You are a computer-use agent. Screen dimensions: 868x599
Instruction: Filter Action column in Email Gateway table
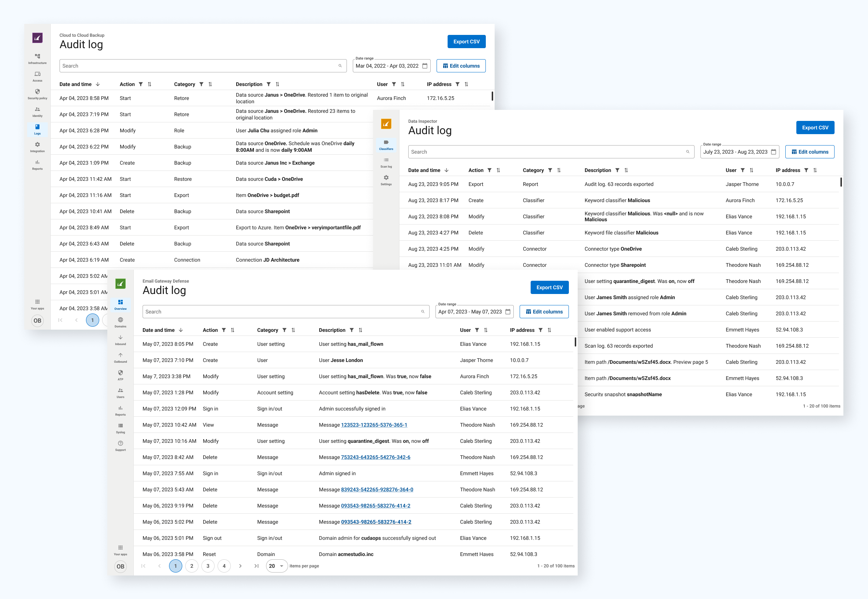coord(224,330)
